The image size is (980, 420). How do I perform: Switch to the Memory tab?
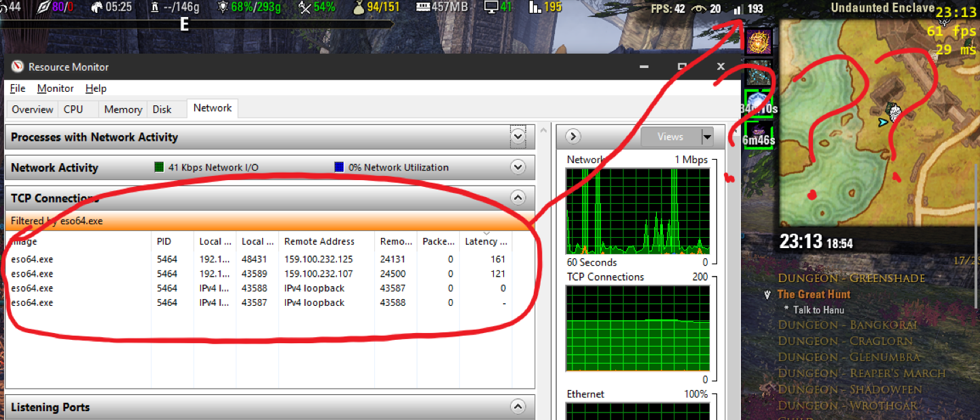[x=123, y=109]
